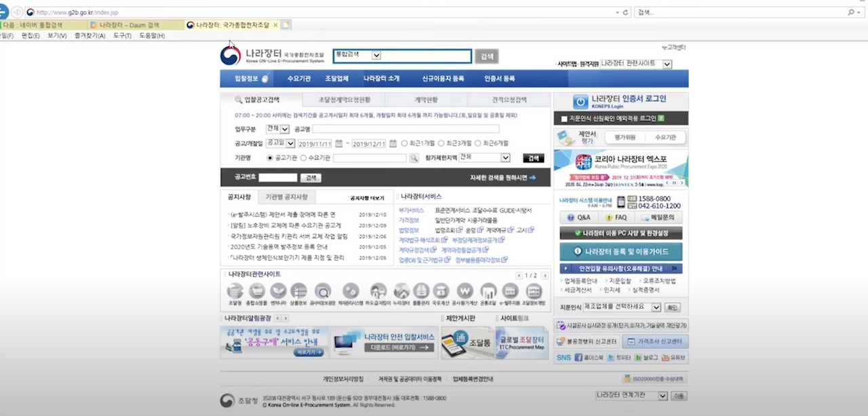This screenshot has width=868, height=416.
Task: Open the 공사비정보광장 magnifier icon
Action: [x=322, y=290]
